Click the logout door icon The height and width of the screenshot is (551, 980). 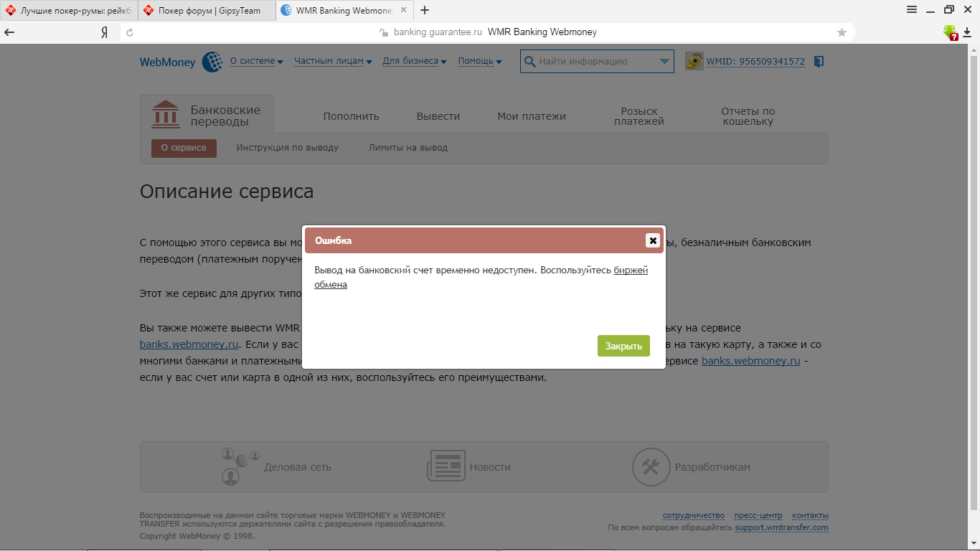coord(819,62)
